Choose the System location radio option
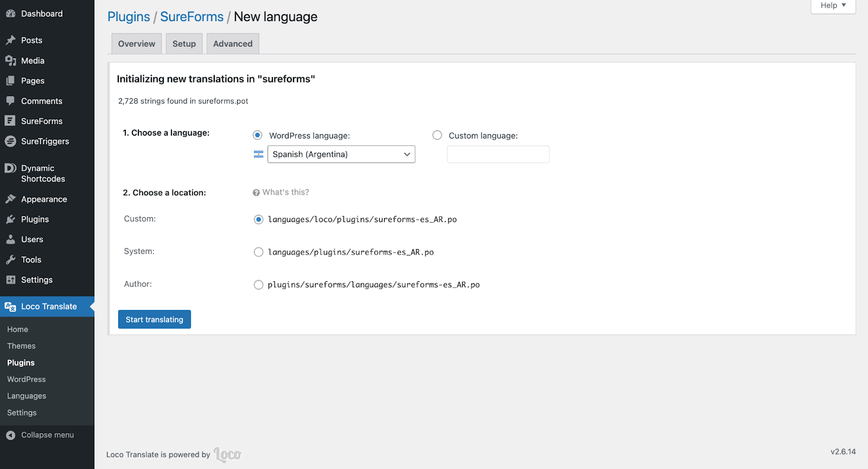868x469 pixels. click(x=259, y=252)
